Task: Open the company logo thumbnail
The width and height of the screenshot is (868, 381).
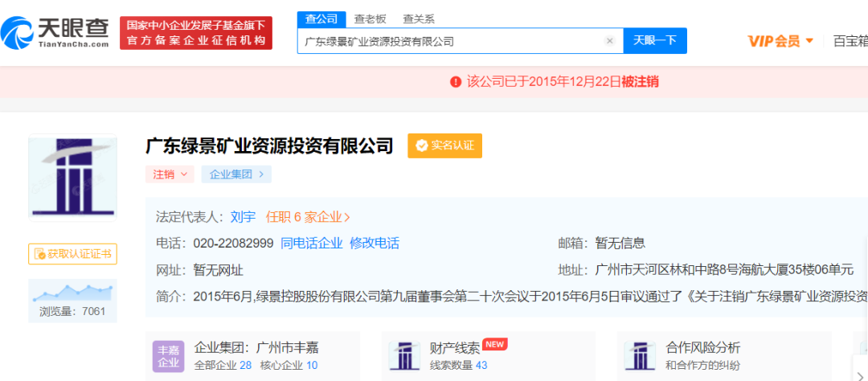Action: pos(72,177)
